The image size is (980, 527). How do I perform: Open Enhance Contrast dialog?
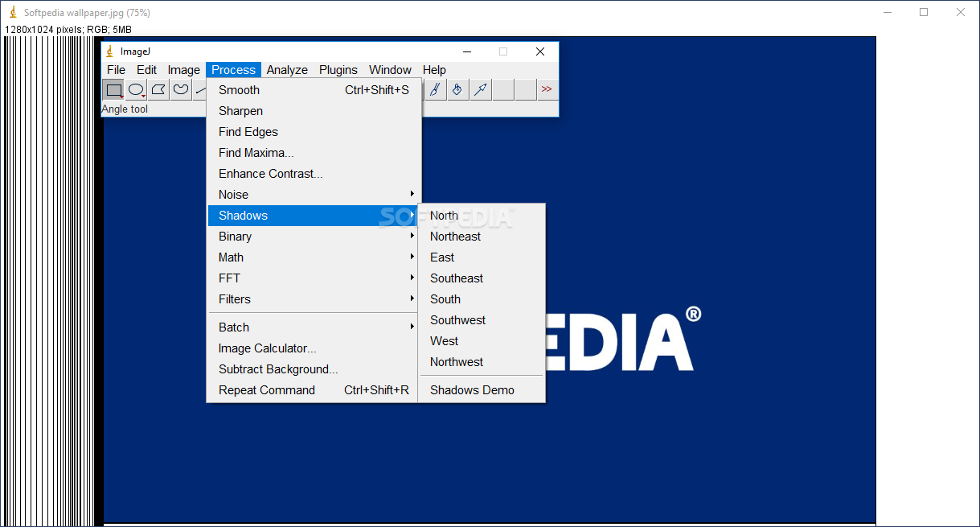[313, 174]
